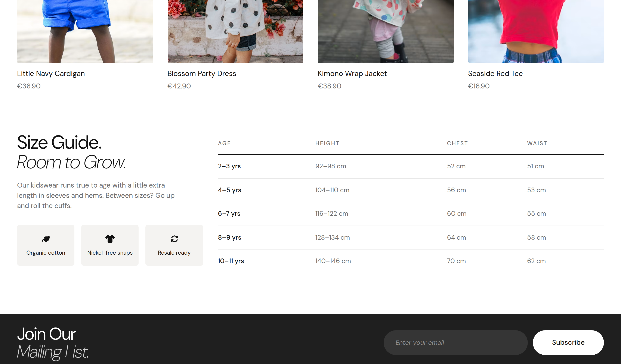
Task: Click the 10–11 yrs size row
Action: pyautogui.click(x=411, y=261)
